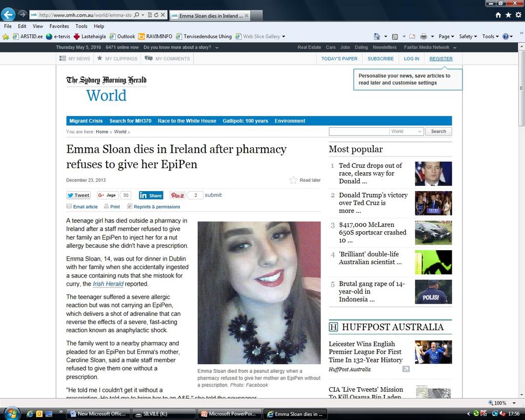525x420 pixels.
Task: Open the Help menu
Action: click(99, 26)
